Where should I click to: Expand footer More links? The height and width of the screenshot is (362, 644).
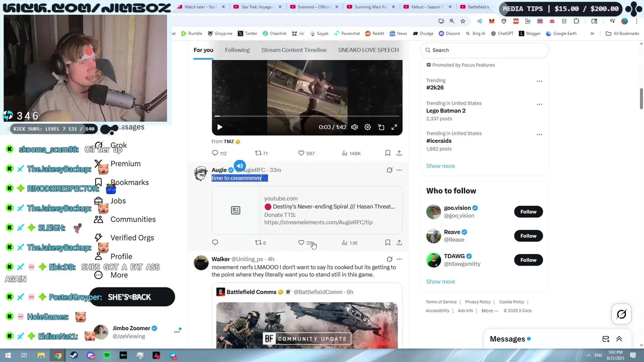coord(490,311)
